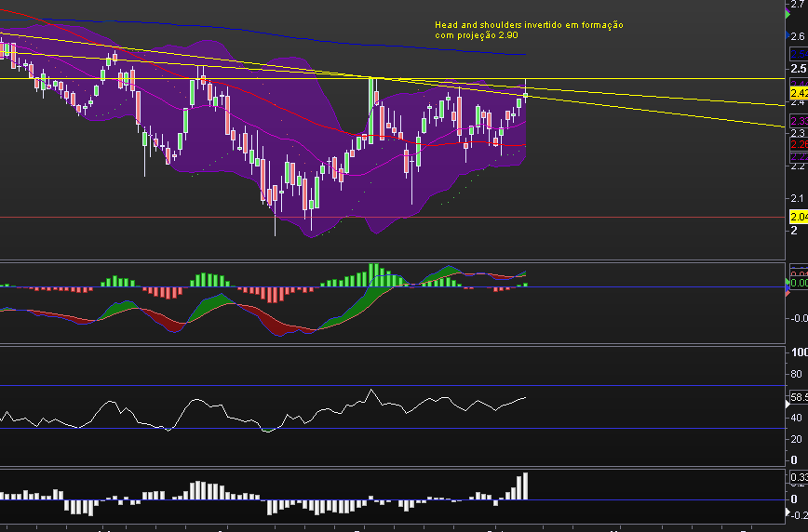Screen dimensions: 808x532
Task: Click the yellow 2.42 current price label
Action: point(799,93)
